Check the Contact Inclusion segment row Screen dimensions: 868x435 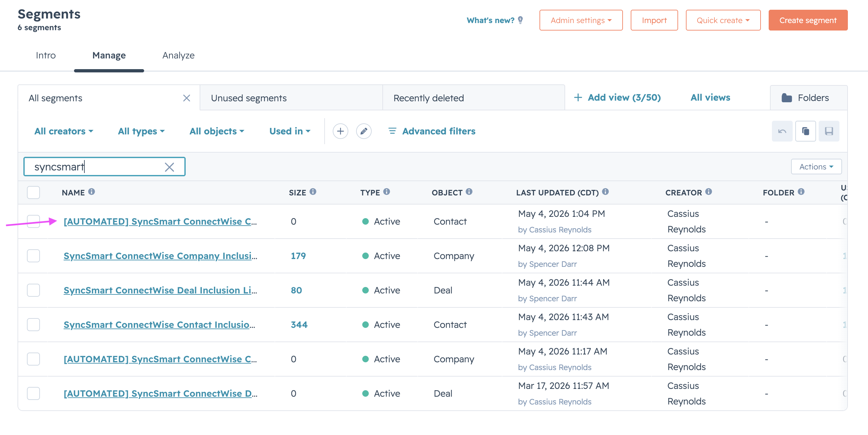33,325
